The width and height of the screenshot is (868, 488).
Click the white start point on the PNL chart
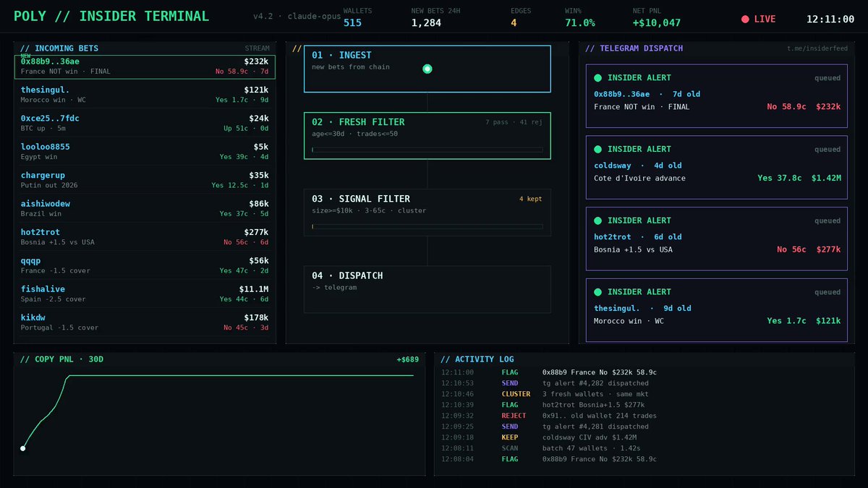[22, 448]
